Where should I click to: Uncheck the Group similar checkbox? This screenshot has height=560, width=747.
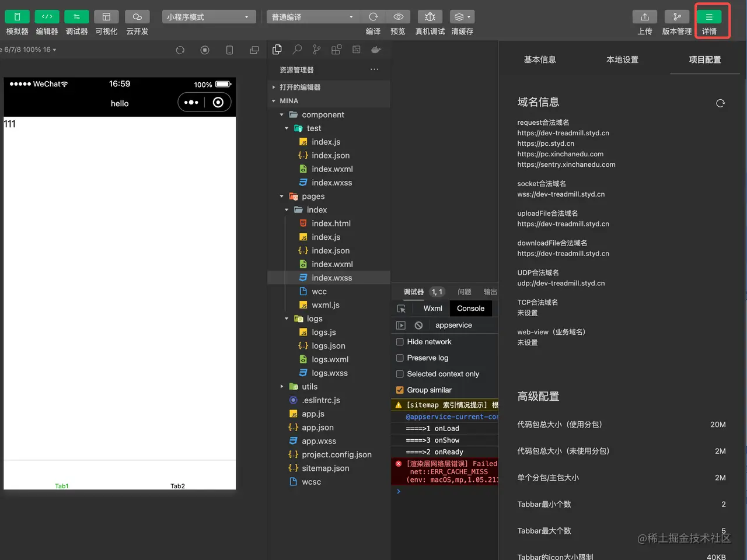[x=400, y=390]
